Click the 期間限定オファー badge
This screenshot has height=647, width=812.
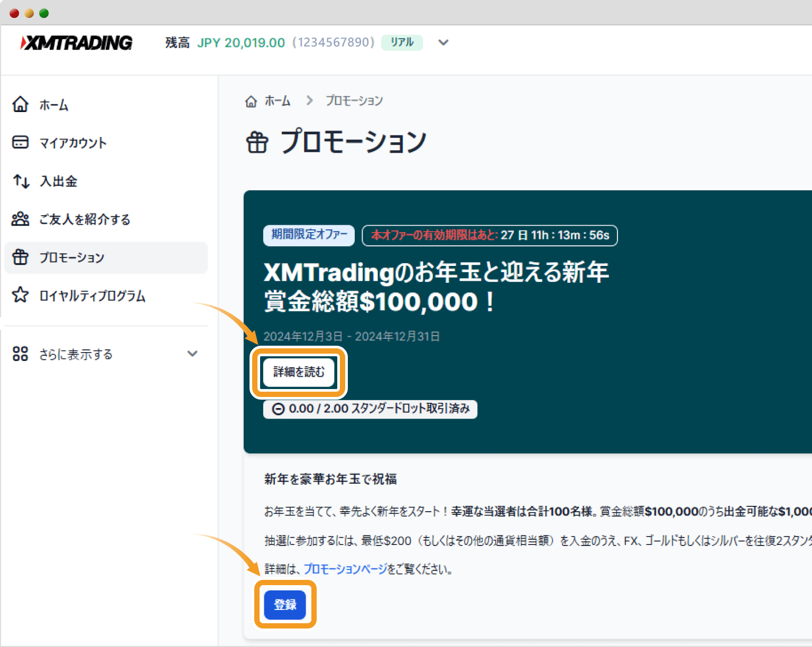(x=309, y=235)
